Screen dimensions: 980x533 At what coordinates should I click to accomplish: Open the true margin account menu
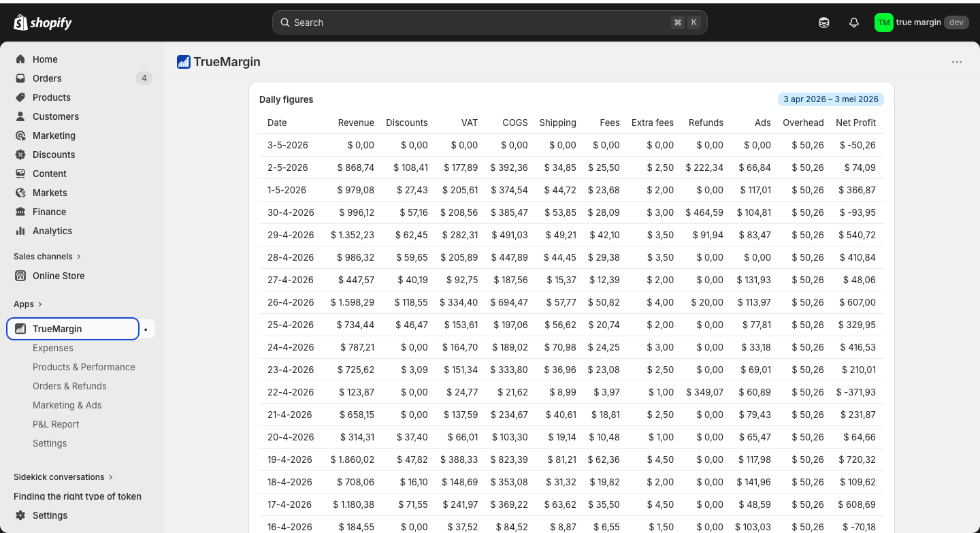[921, 22]
